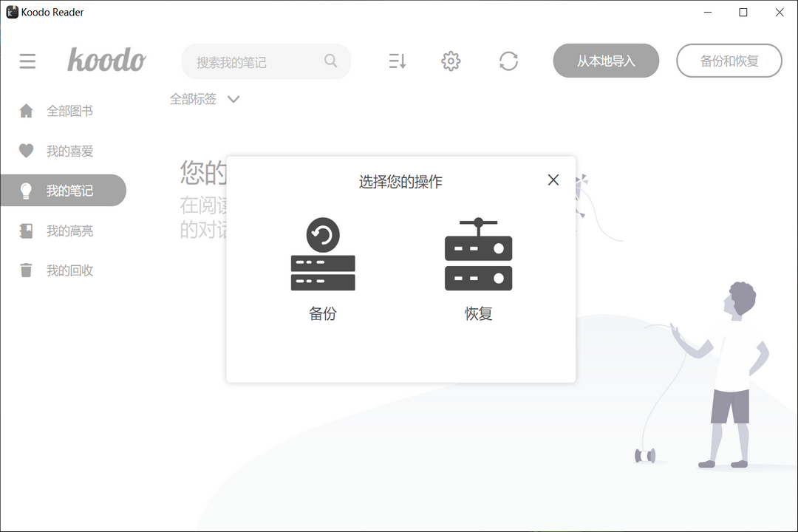This screenshot has height=532, width=798.
Task: Open the sort order icon in the toolbar
Action: coord(397,61)
